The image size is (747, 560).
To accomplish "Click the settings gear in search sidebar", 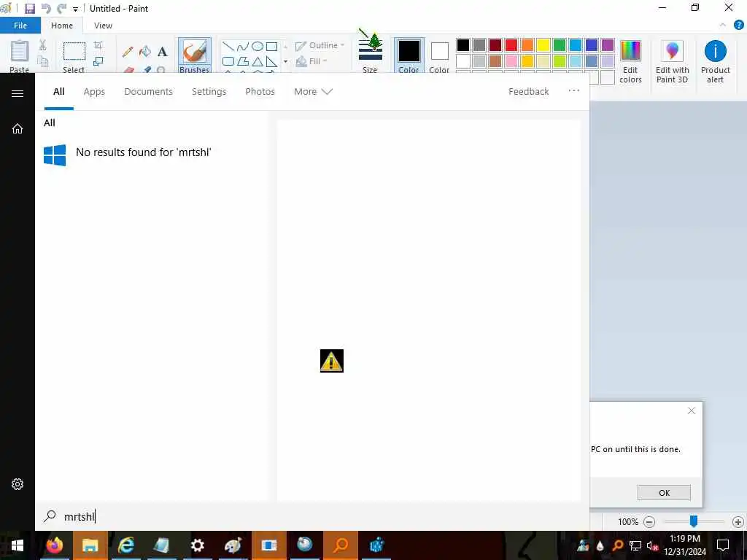I will (18, 484).
